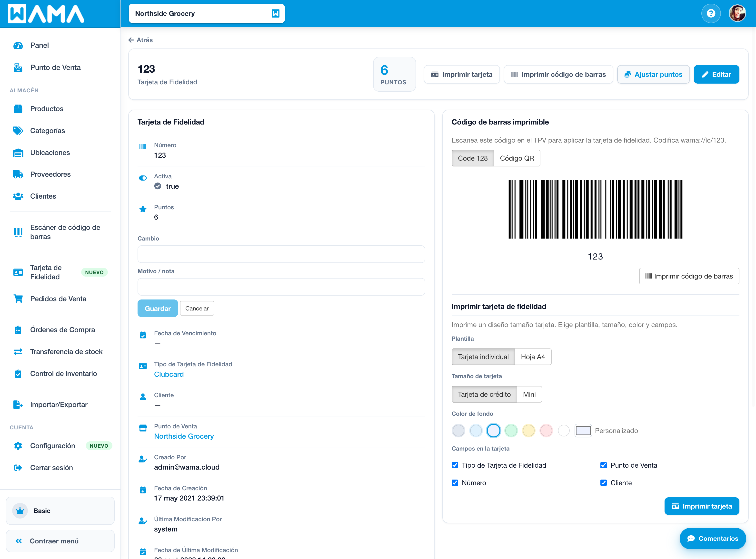
Task: Click the Cerrar sesión logout icon
Action: tap(18, 468)
